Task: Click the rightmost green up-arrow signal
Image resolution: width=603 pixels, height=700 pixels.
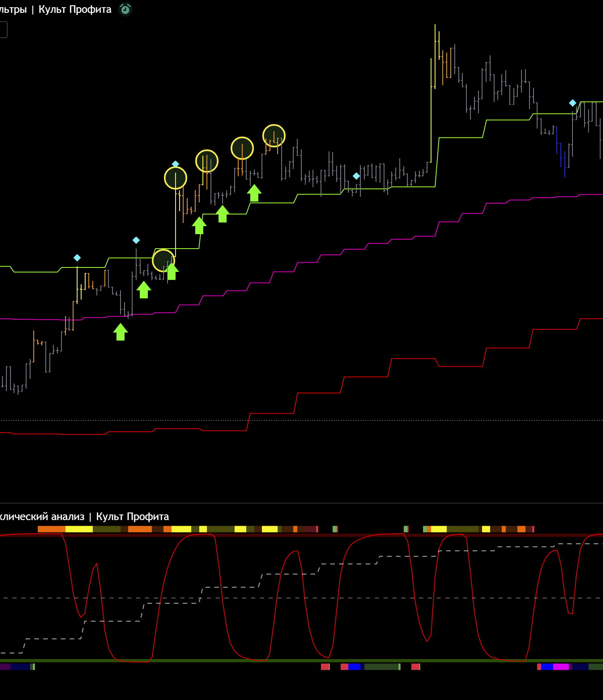Action: coord(254,193)
